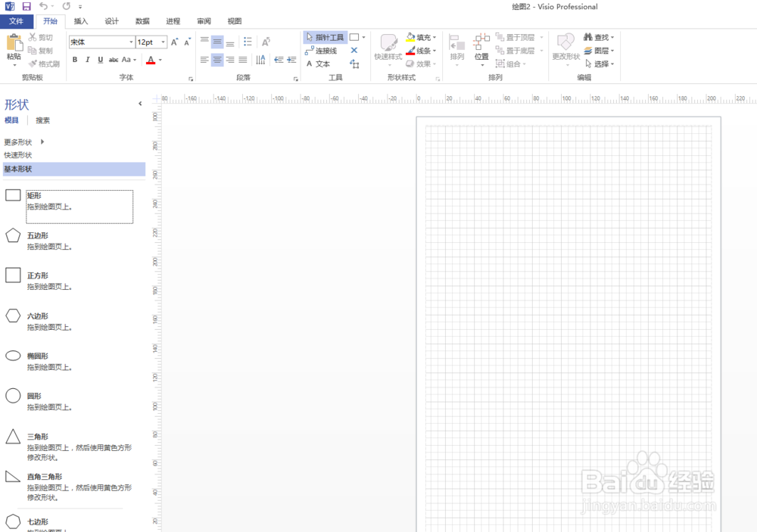757x532 pixels.
Task: Toggle underline formatting
Action: [101, 60]
